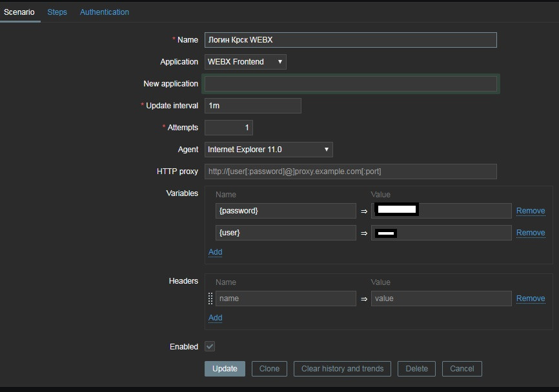Add a new header row
The width and height of the screenshot is (559, 392).
click(x=215, y=318)
